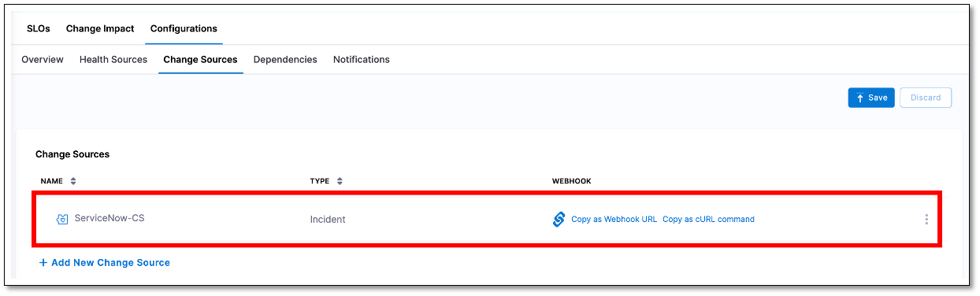Click the Save button
980x296 pixels.
pos(871,98)
